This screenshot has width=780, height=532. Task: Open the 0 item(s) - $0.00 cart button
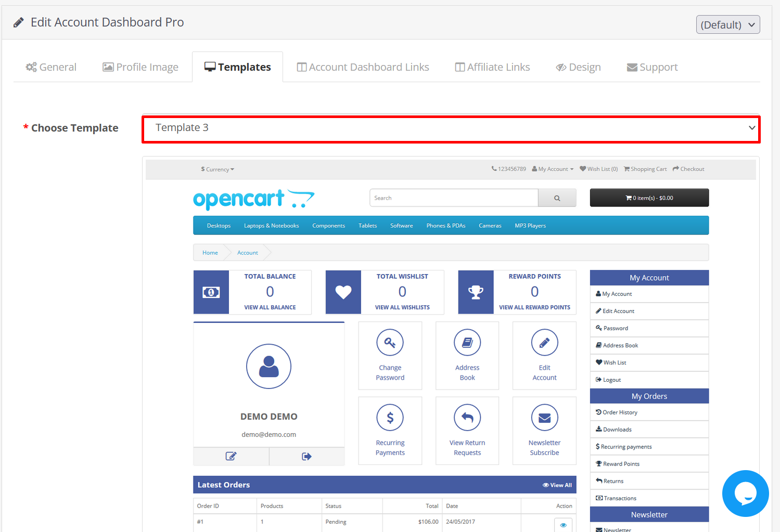pos(649,198)
